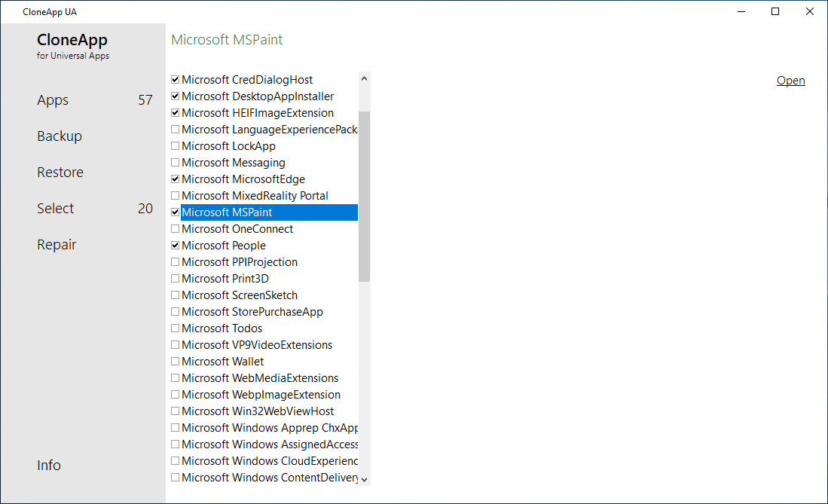Image resolution: width=828 pixels, height=504 pixels.
Task: Select the Microsoft LockApp row text
Action: pos(228,146)
